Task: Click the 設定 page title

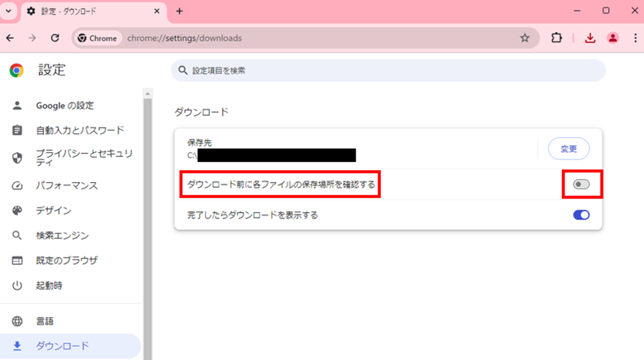Action: tap(52, 70)
